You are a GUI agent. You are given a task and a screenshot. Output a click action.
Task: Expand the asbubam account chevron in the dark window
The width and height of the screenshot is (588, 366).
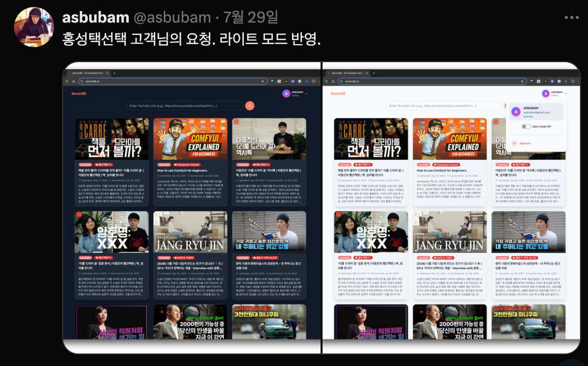(306, 93)
